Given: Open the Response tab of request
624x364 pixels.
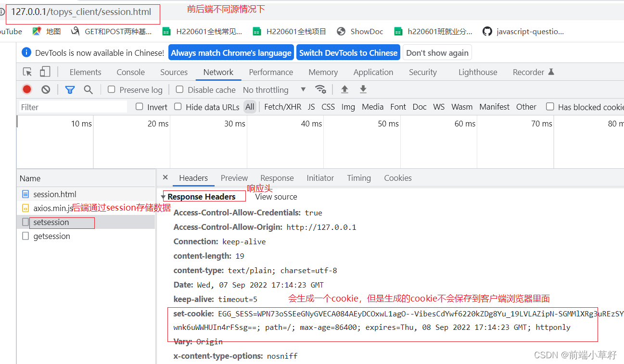Looking at the screenshot, I should (x=277, y=178).
